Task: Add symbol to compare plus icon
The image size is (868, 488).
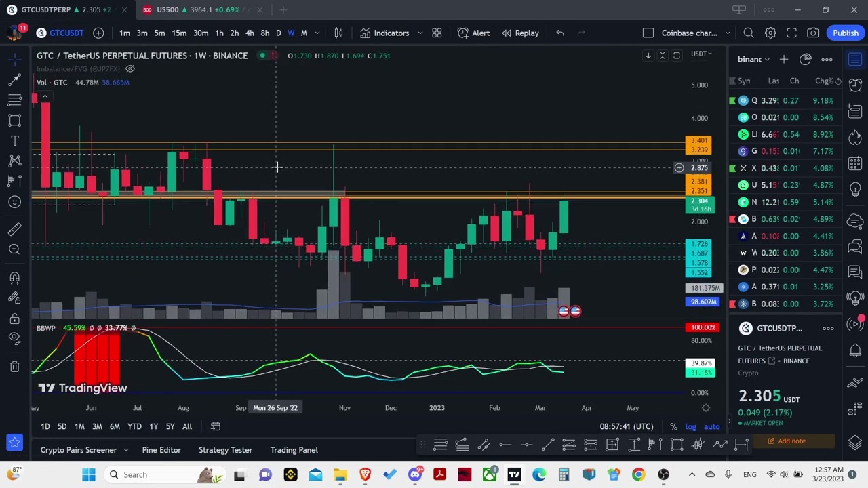Action: pyautogui.click(x=98, y=33)
